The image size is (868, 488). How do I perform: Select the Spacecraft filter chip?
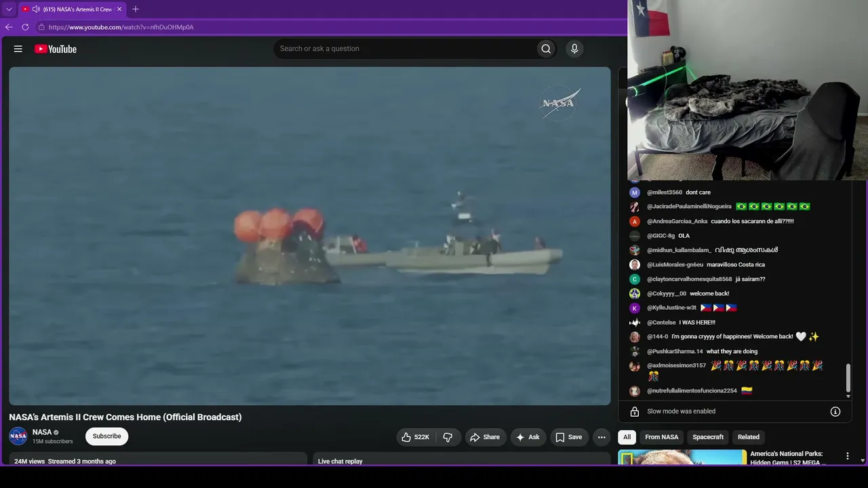click(x=708, y=437)
